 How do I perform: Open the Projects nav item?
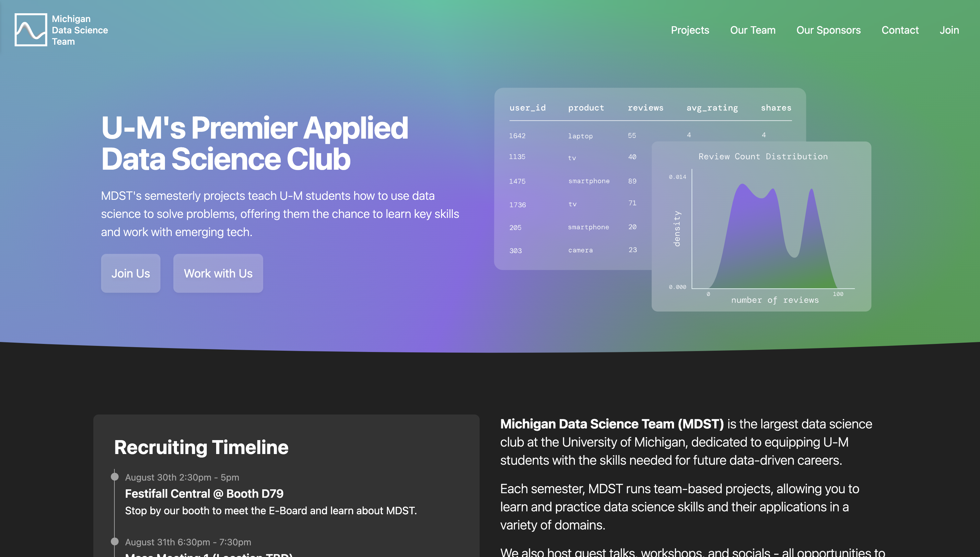coord(690,30)
